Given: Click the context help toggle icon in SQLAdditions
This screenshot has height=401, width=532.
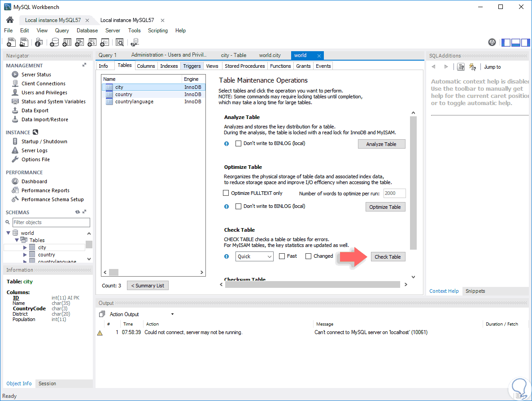Looking at the screenshot, I should 461,67.
